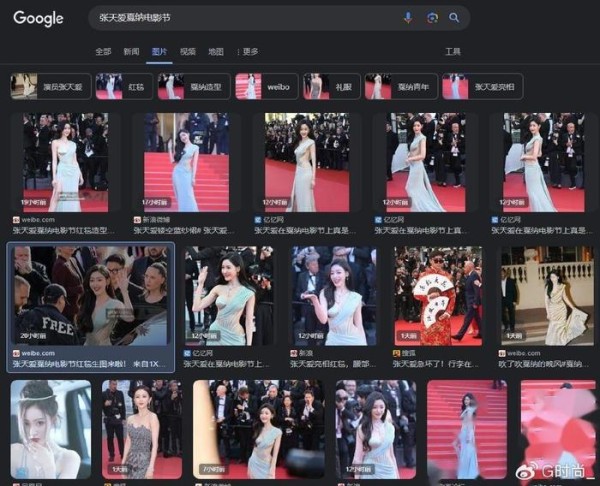
Task: Click the 搜狐 source label
Action: [409, 353]
